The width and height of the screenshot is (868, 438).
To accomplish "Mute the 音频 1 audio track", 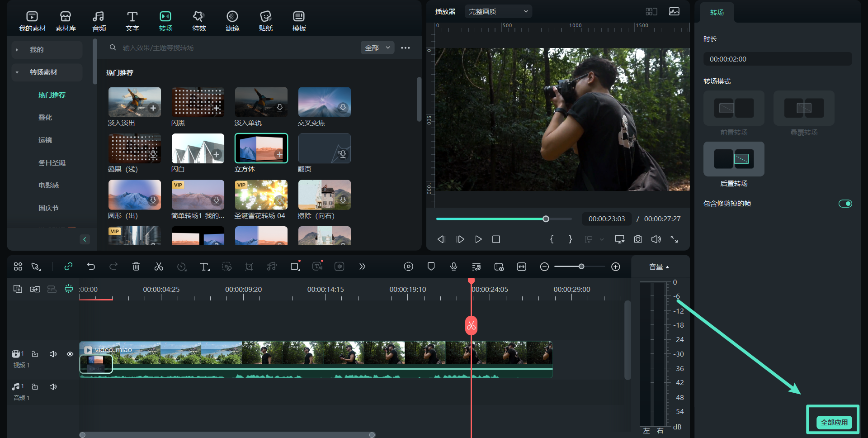I will [53, 387].
